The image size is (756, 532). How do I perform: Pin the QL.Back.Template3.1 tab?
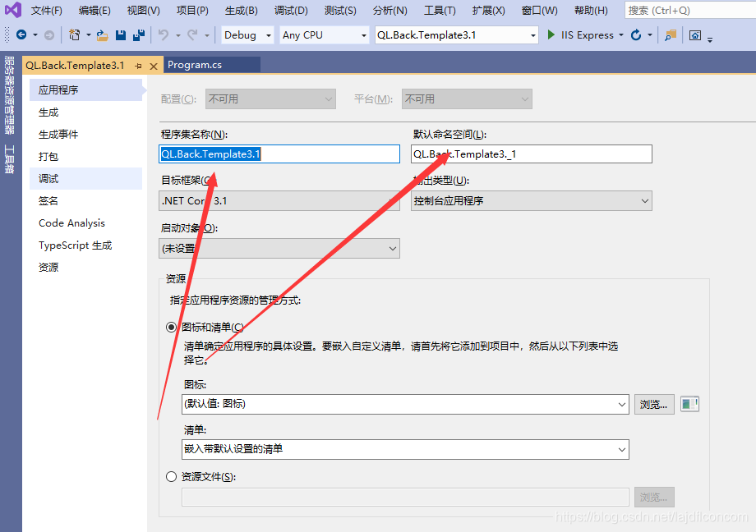click(139, 66)
